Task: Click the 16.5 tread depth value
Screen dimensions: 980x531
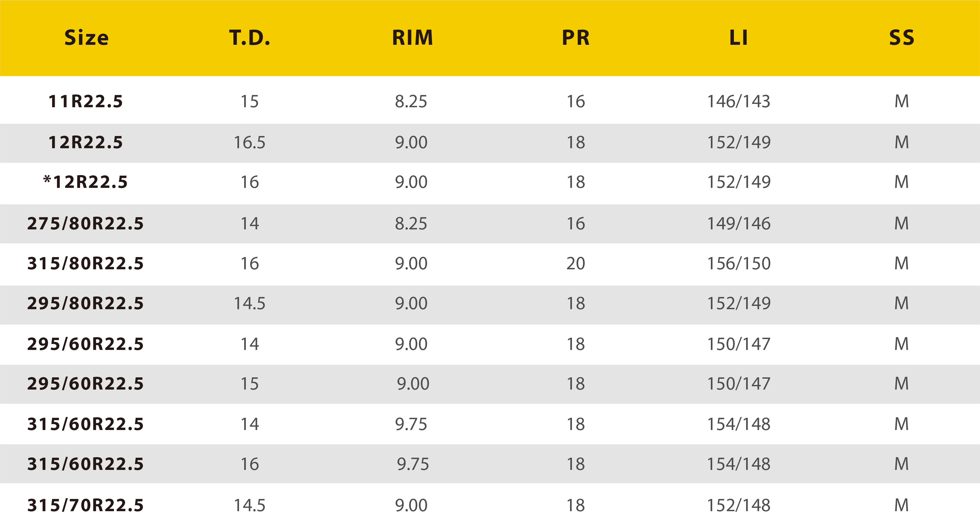Action: 250,142
